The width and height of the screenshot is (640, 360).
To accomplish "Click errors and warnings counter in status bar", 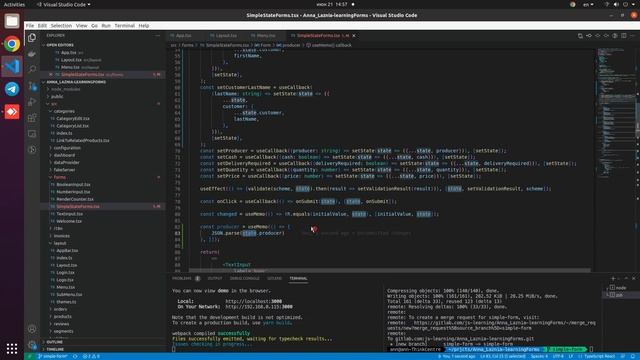I will point(91,356).
